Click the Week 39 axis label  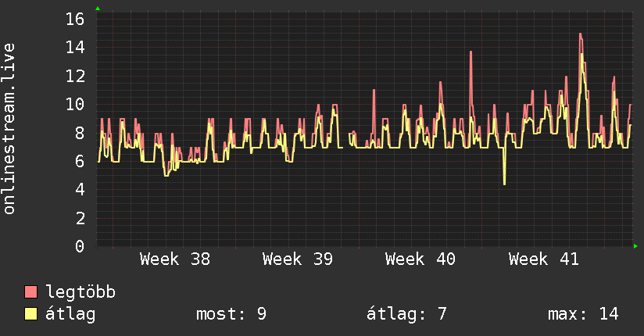(298, 259)
